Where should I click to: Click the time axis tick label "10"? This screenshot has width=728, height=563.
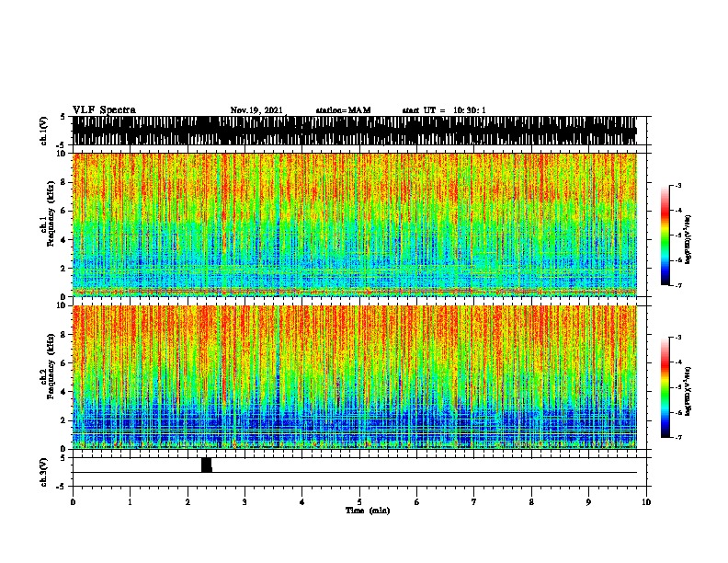pyautogui.click(x=646, y=502)
